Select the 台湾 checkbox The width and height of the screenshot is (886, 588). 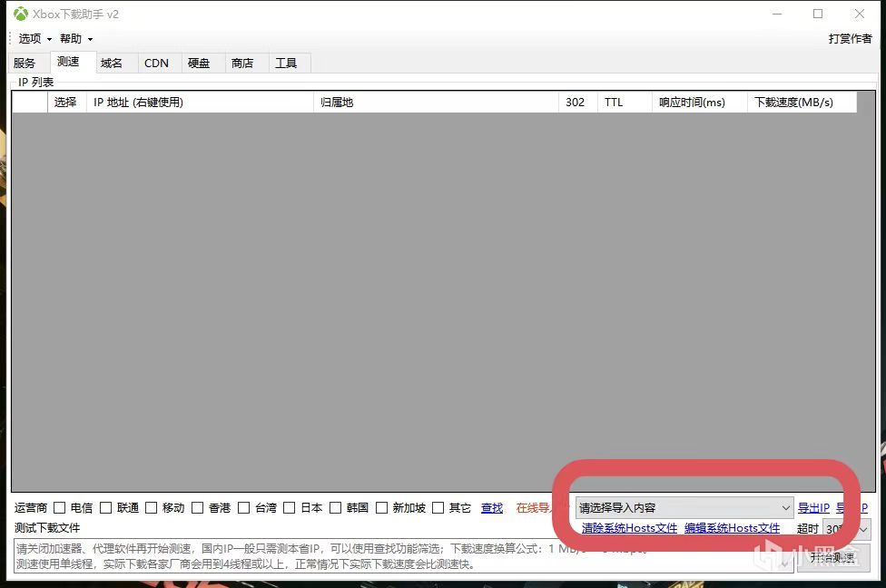[x=243, y=508]
